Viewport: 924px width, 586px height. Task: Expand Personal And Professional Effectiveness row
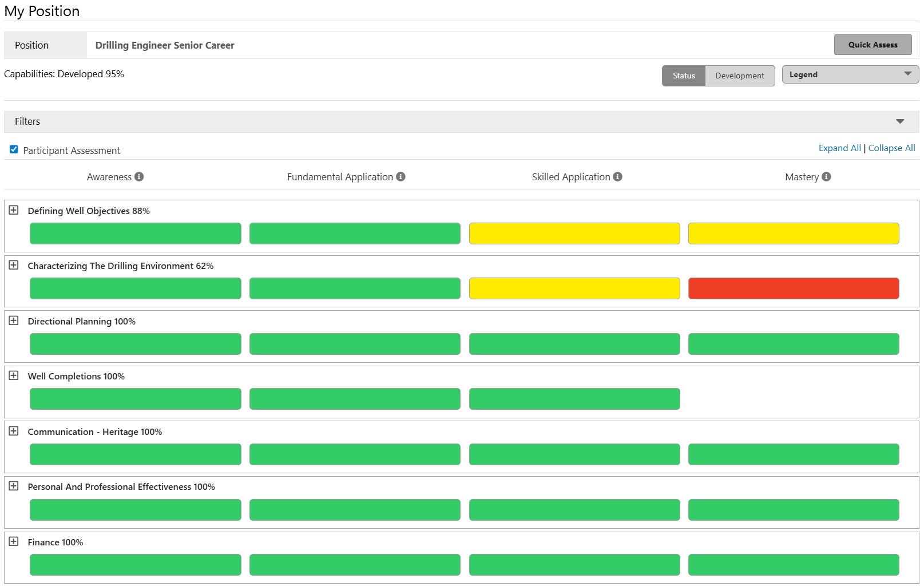[x=14, y=486]
